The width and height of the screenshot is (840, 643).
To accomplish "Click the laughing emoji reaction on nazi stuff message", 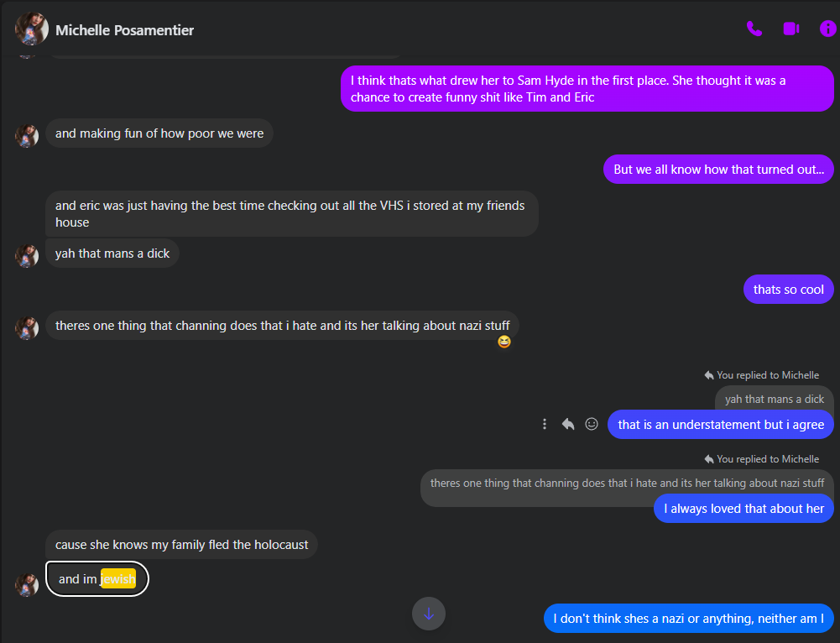I will coord(503,342).
